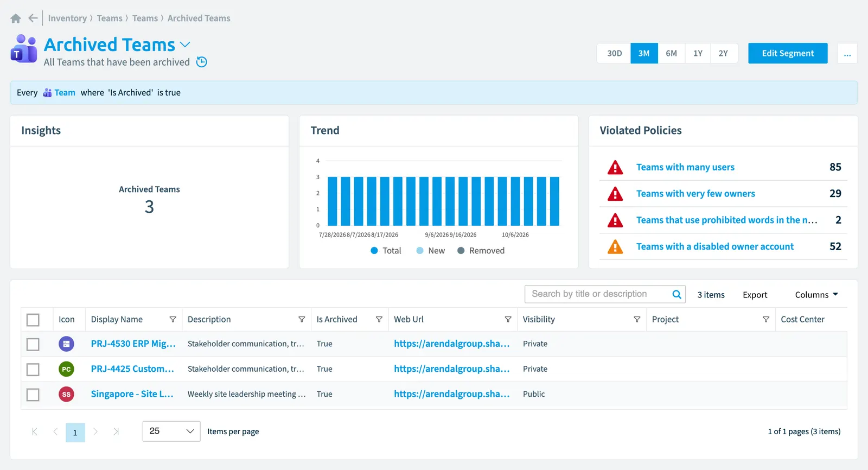
Task: Go to the first page of results
Action: tap(35, 432)
